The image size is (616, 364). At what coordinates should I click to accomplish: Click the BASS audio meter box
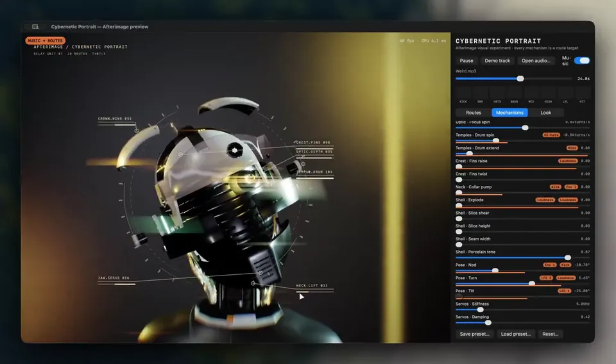point(514,93)
